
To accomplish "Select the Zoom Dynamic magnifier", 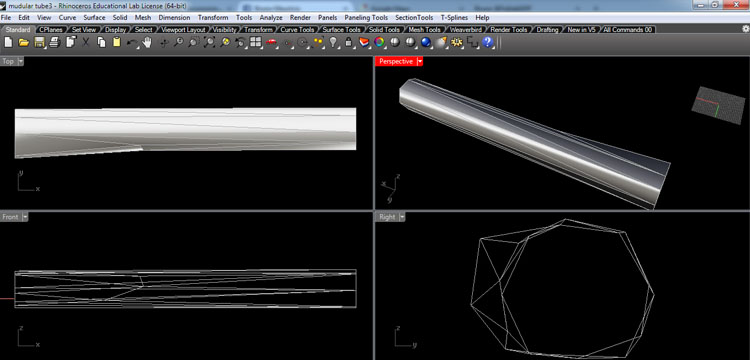I will [178, 42].
